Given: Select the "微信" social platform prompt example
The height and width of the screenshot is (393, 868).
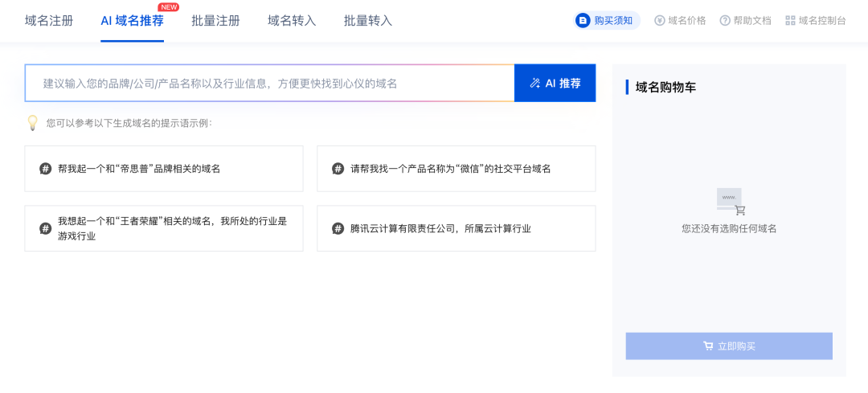Looking at the screenshot, I should [x=457, y=169].
